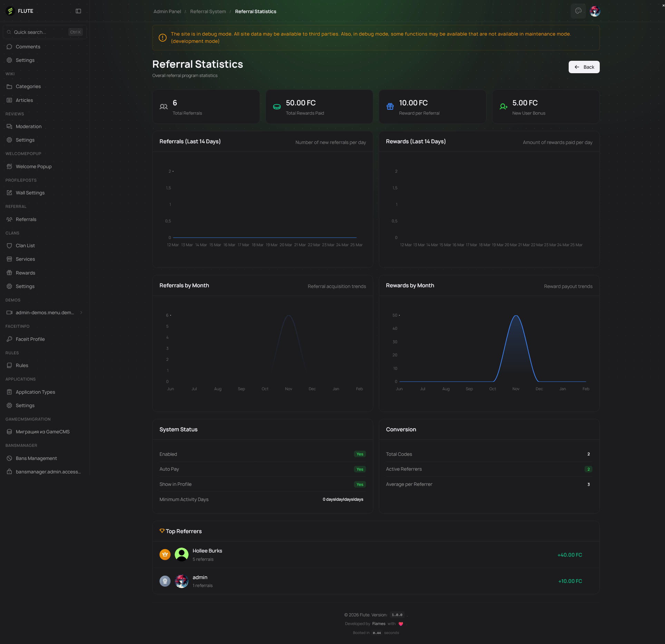Click the user avatar in top bar
This screenshot has width=665, height=644.
pyautogui.click(x=595, y=11)
